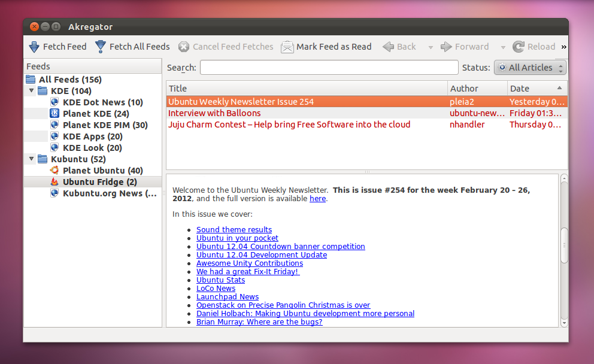Click the KDE Dot News feed icon
The image size is (594, 364).
[54, 102]
